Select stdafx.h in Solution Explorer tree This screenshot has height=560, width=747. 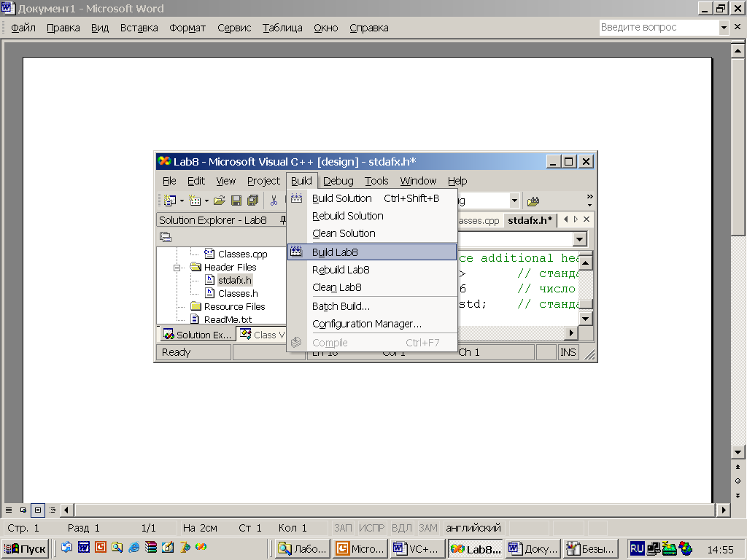coord(234,280)
